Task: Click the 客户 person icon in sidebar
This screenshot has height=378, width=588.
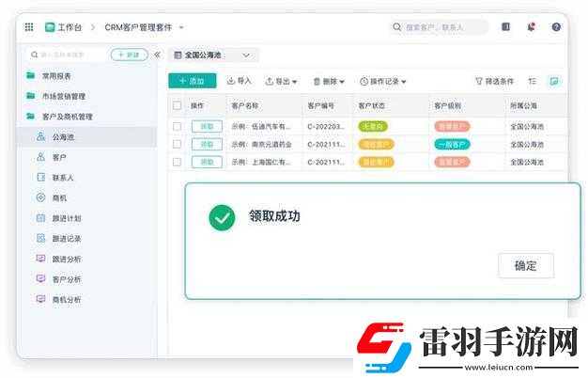Action: click(x=41, y=157)
